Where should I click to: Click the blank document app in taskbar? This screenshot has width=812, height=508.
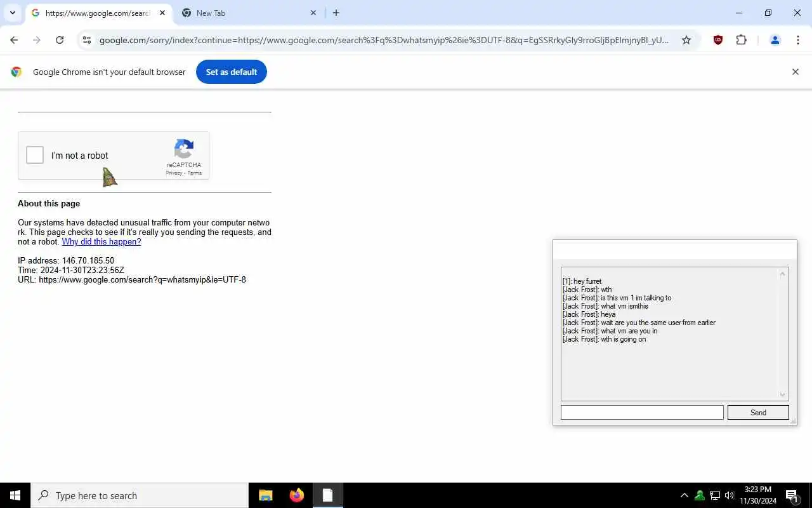[x=327, y=495]
